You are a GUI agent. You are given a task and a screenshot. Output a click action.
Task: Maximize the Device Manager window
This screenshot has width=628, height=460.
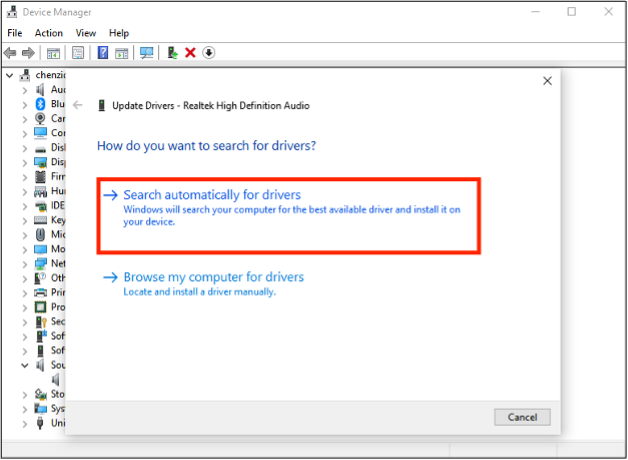[572, 12]
